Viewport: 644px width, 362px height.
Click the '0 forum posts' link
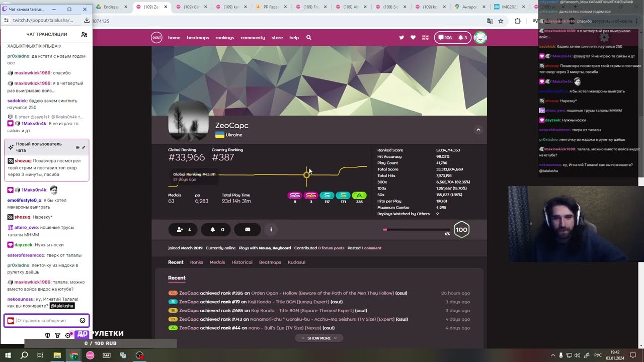331,248
